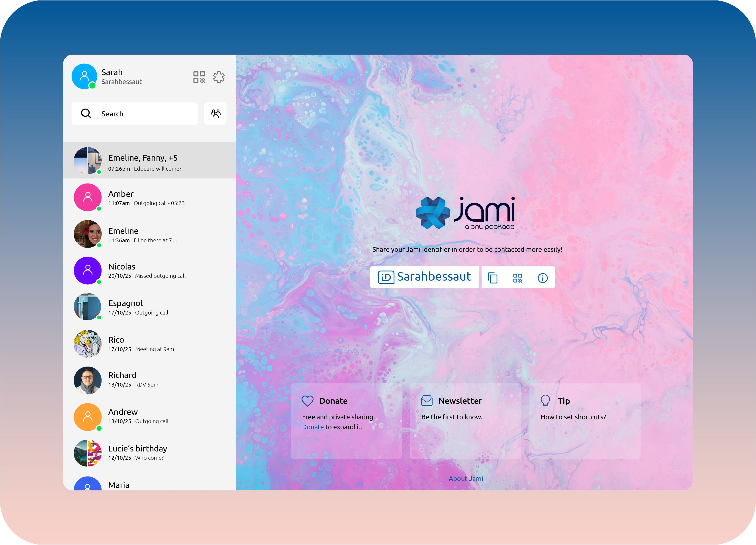Open the About Jami link
Viewport: 756px width, 545px height.
[466, 479]
